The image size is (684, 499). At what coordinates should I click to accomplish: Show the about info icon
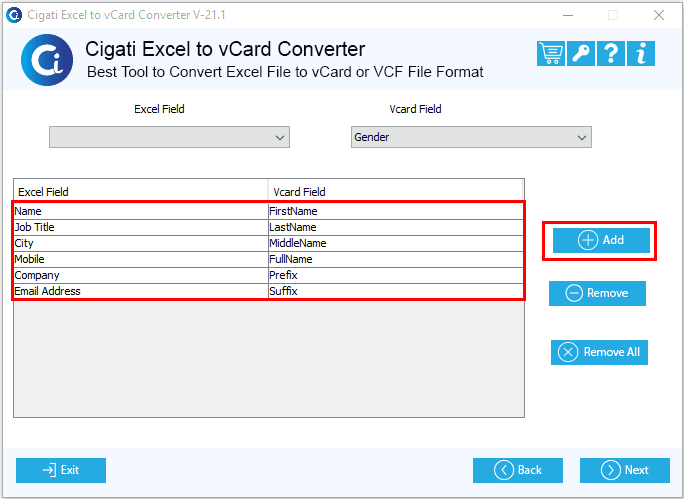tap(641, 54)
